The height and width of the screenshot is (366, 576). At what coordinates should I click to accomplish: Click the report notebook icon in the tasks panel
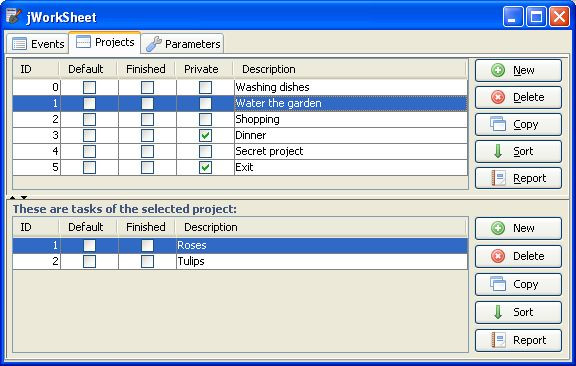pos(498,340)
